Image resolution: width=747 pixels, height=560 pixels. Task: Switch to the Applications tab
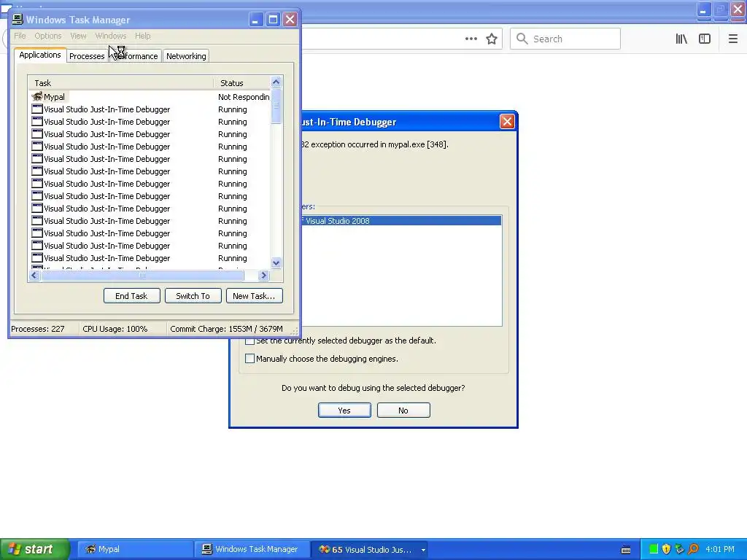tap(40, 55)
